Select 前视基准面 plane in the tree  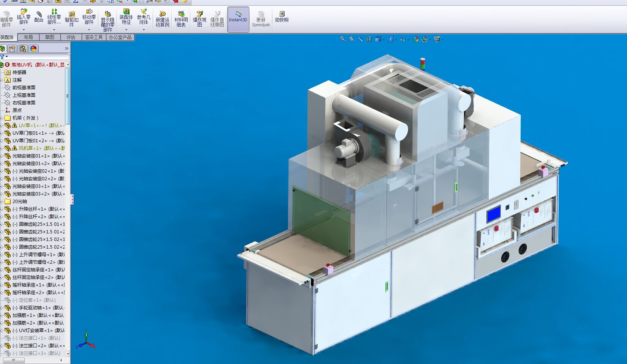(x=24, y=88)
